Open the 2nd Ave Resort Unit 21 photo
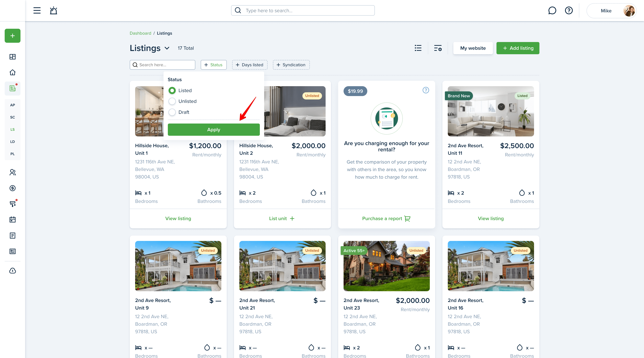The image size is (644, 358). click(x=282, y=266)
